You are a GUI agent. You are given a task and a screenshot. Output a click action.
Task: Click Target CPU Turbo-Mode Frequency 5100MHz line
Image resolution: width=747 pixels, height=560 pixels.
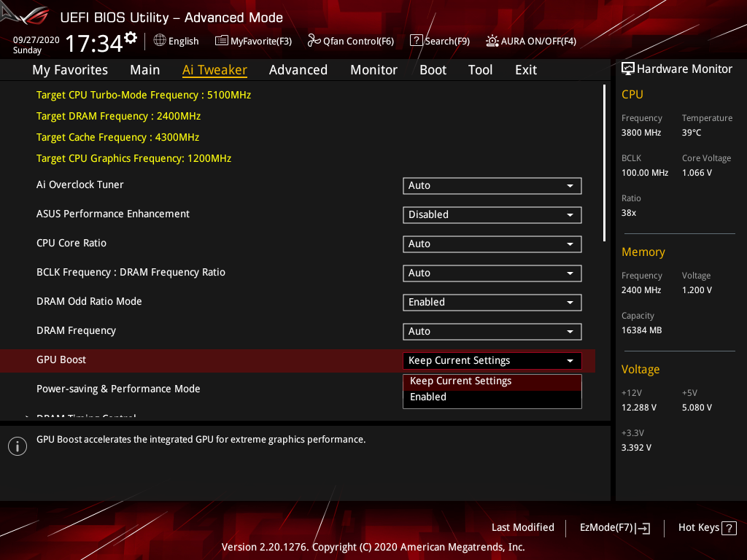click(x=144, y=96)
